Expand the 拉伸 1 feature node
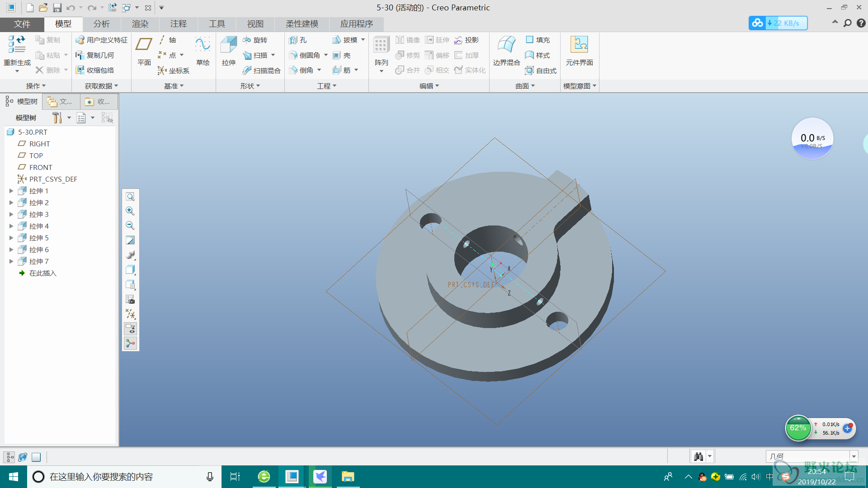 (x=11, y=191)
